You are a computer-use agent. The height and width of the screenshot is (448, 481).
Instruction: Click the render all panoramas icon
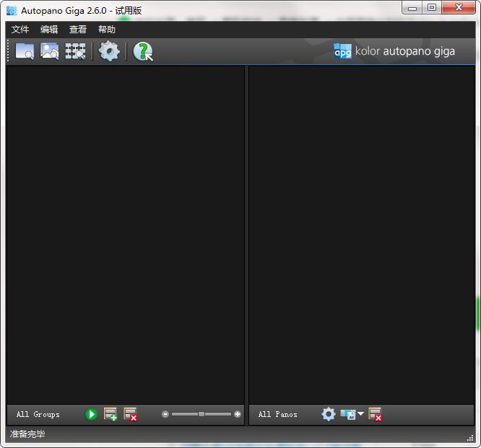348,415
